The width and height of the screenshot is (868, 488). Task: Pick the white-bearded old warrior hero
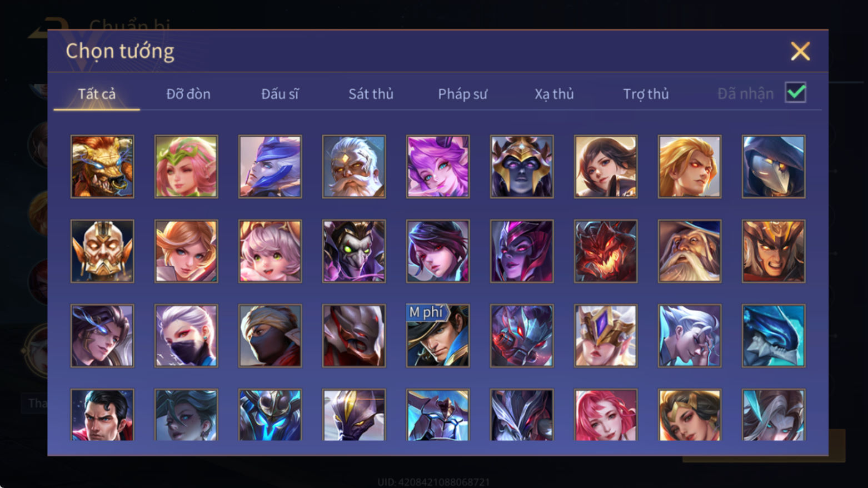click(x=354, y=167)
